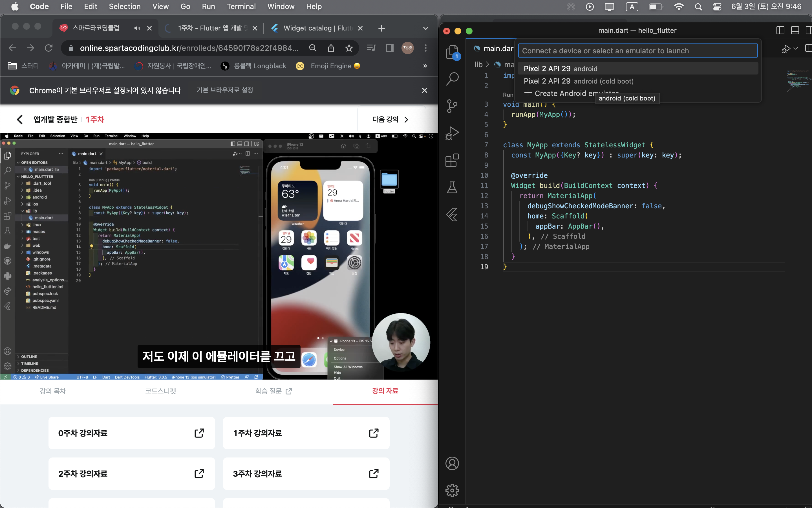Click the zoom magnifier icon in the address bar

313,48
